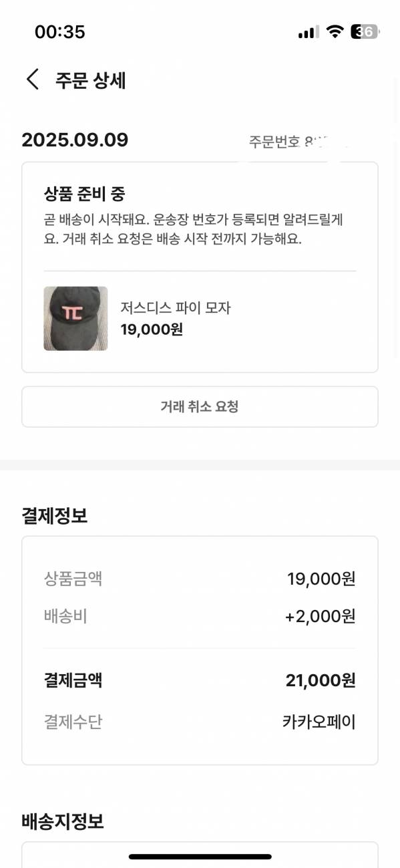Tap the 19,000원 price under product name

pyautogui.click(x=152, y=329)
